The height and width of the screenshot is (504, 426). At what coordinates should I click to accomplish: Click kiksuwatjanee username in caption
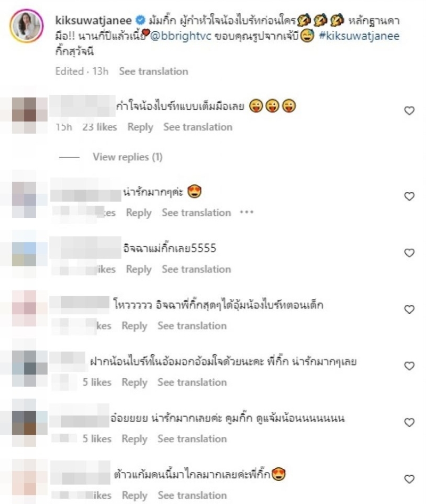94,20
